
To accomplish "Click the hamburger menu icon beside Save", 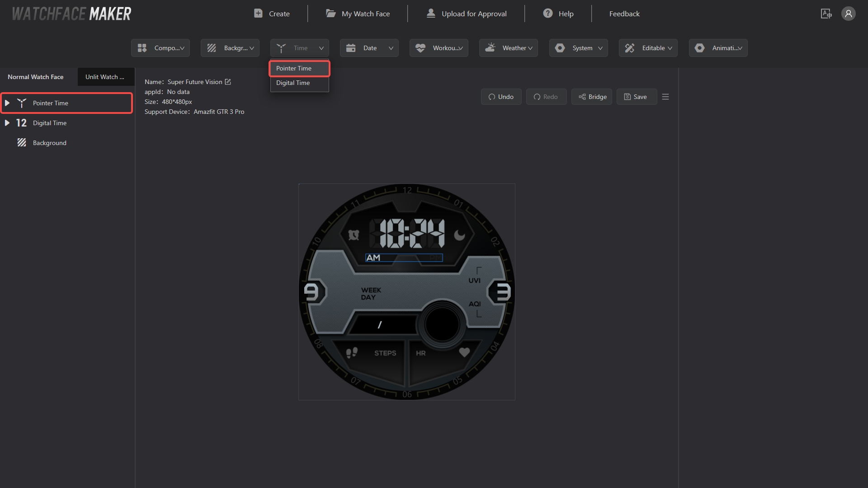I will 665,96.
